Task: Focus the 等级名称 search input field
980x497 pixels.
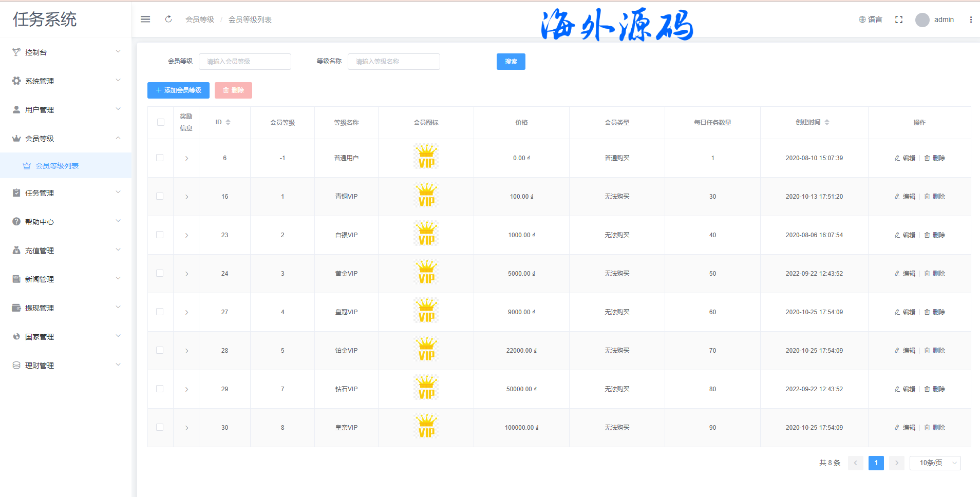Action: (x=393, y=61)
